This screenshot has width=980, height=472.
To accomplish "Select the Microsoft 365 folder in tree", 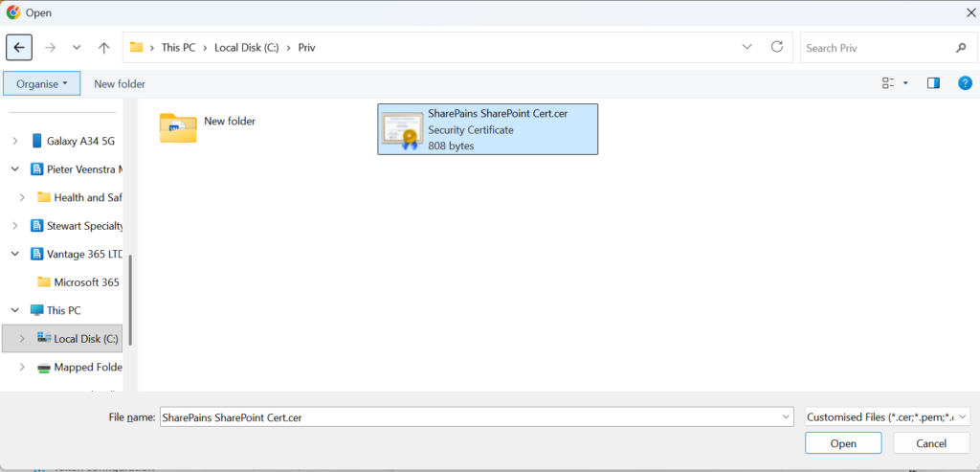I will 86,281.
